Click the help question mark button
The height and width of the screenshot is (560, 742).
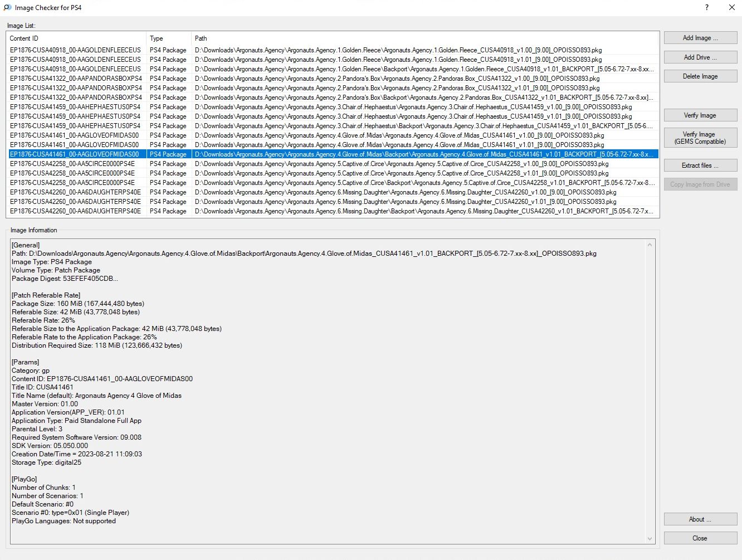[706, 7]
